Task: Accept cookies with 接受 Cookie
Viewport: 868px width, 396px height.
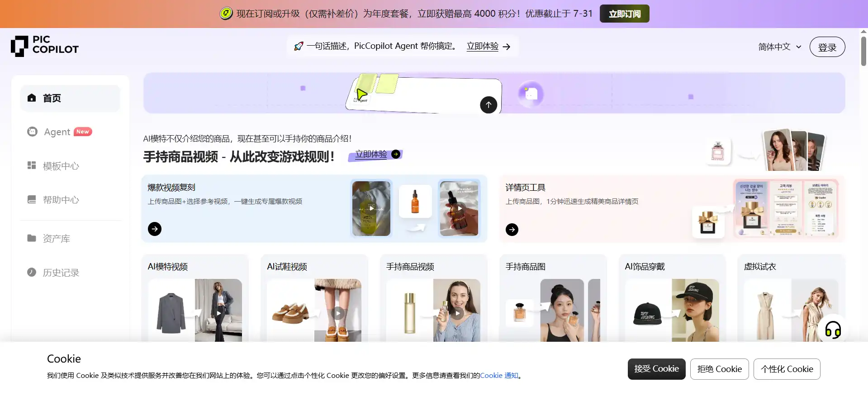Action: 656,369
